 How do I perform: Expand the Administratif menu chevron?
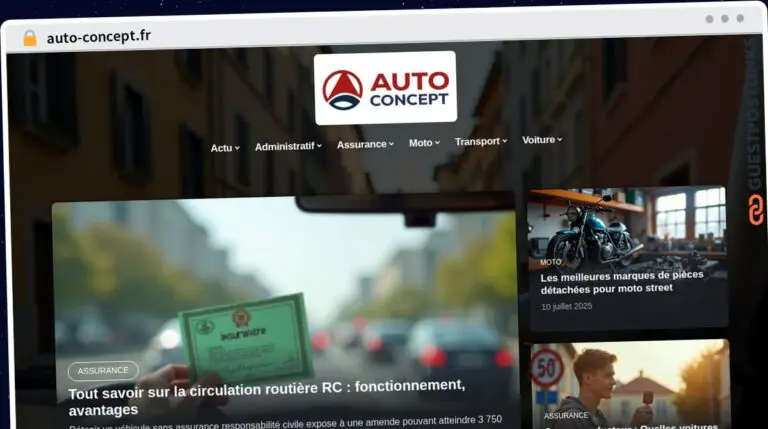click(x=319, y=145)
